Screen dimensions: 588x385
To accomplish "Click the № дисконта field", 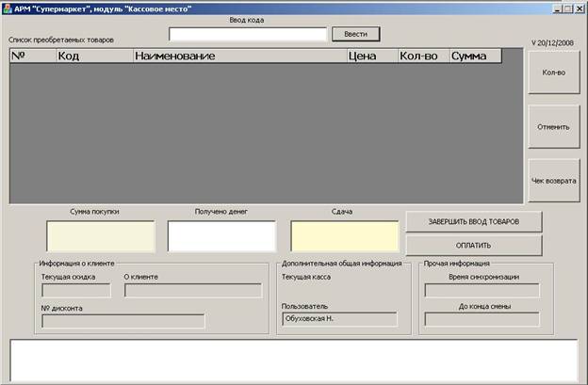I will point(123,321).
